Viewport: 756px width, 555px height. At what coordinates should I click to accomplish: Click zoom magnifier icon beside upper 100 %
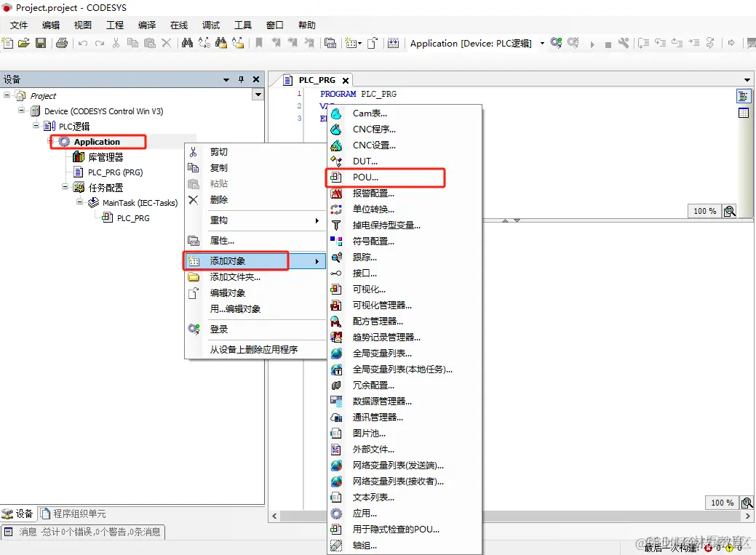pos(730,211)
